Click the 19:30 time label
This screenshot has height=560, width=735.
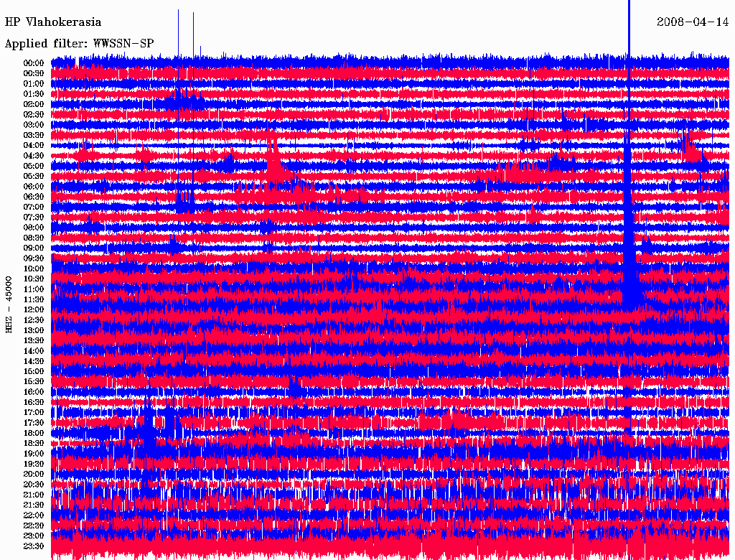coord(34,465)
